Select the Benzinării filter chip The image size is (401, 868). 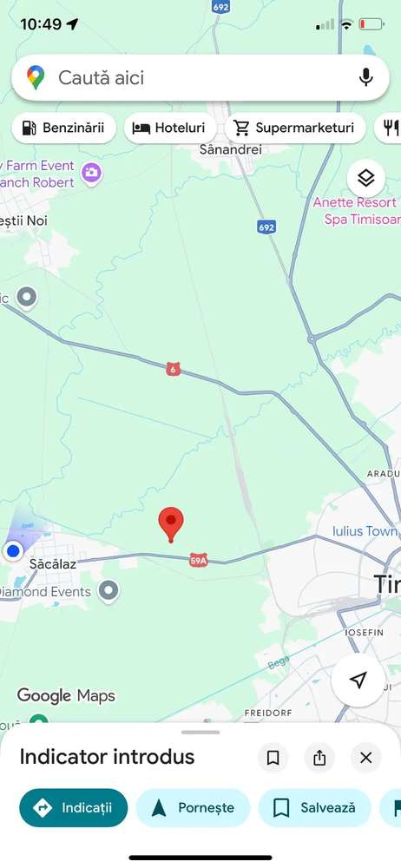(x=63, y=128)
